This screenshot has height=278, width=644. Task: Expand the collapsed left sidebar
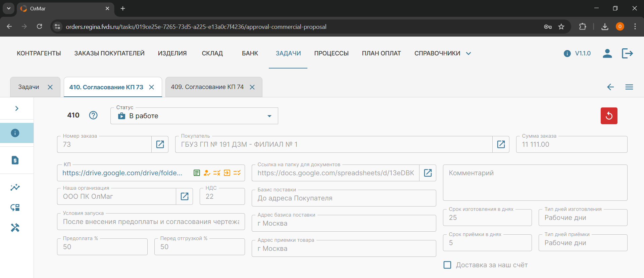pyautogui.click(x=17, y=108)
